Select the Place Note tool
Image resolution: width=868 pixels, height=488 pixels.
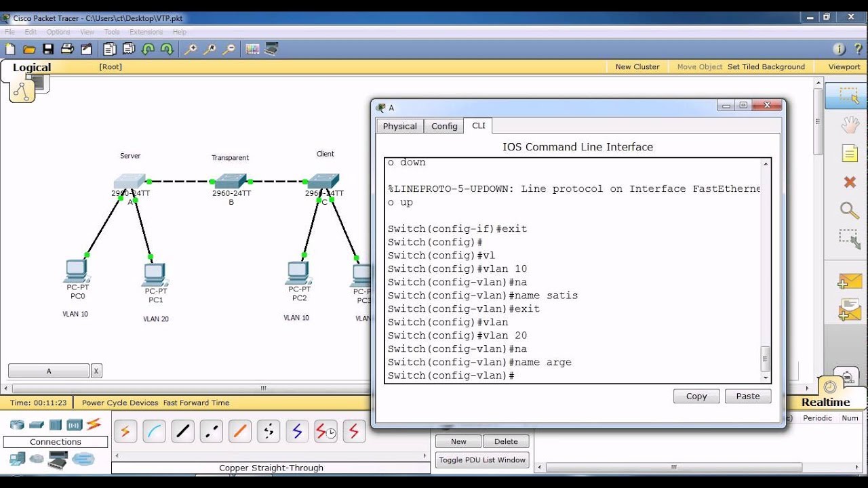850,153
